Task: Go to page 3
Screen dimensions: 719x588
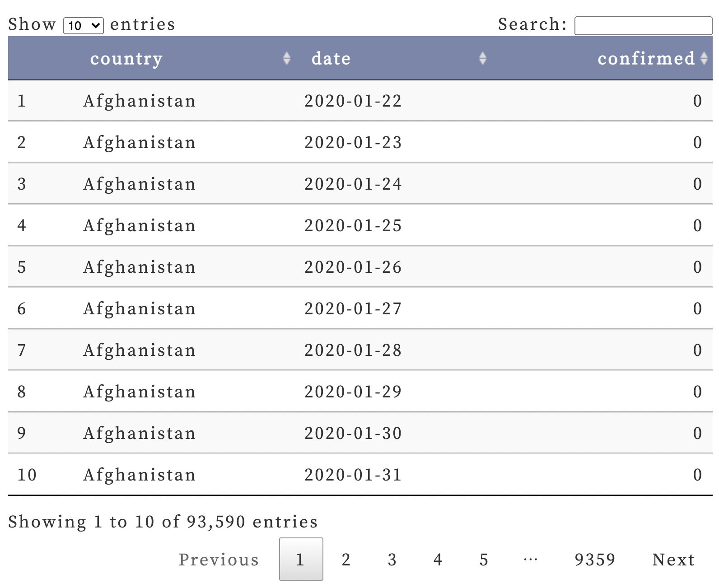Action: 392,560
